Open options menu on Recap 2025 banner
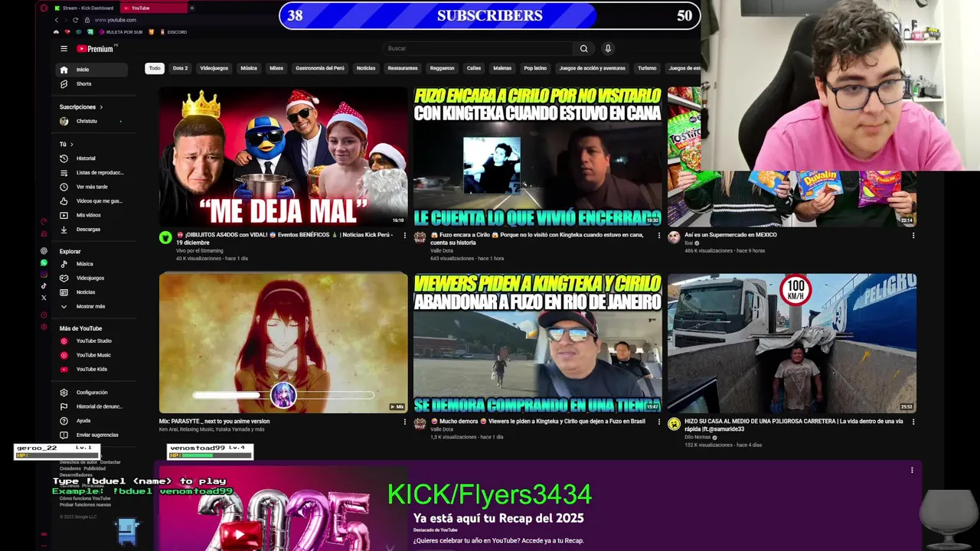The image size is (980, 551). tap(912, 470)
